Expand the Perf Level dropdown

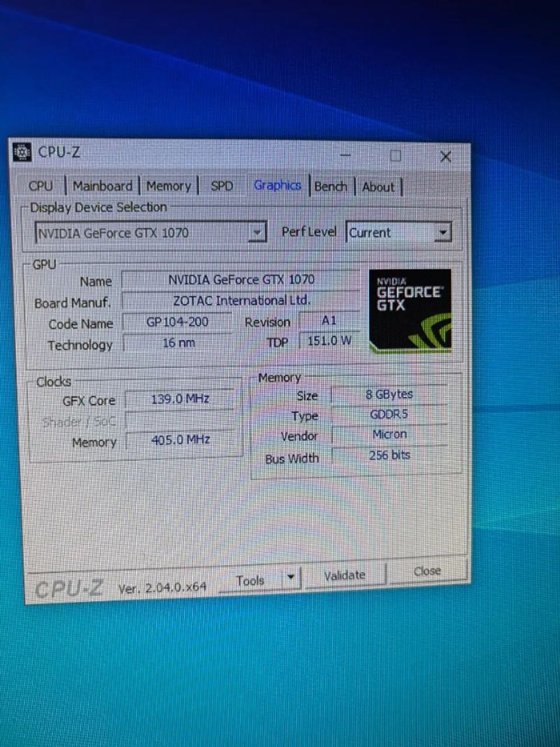(x=443, y=232)
